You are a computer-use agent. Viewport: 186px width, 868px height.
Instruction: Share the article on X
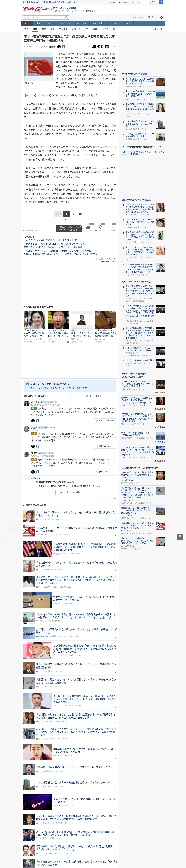click(59, 47)
